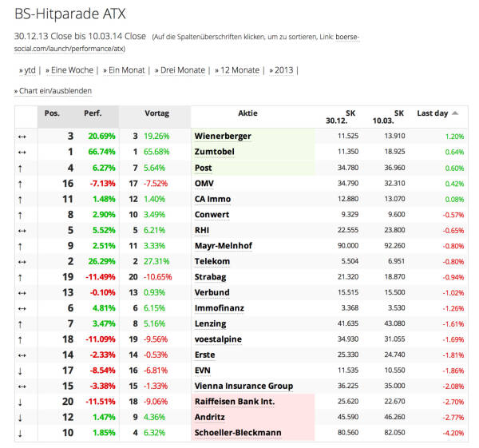Open the Mayr-Melnhof stock link

pos(224,246)
